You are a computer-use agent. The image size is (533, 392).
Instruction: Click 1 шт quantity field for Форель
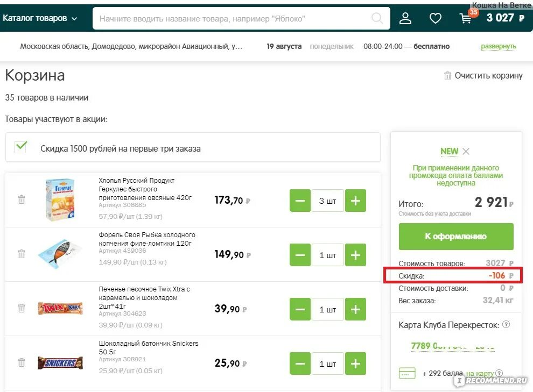(328, 255)
